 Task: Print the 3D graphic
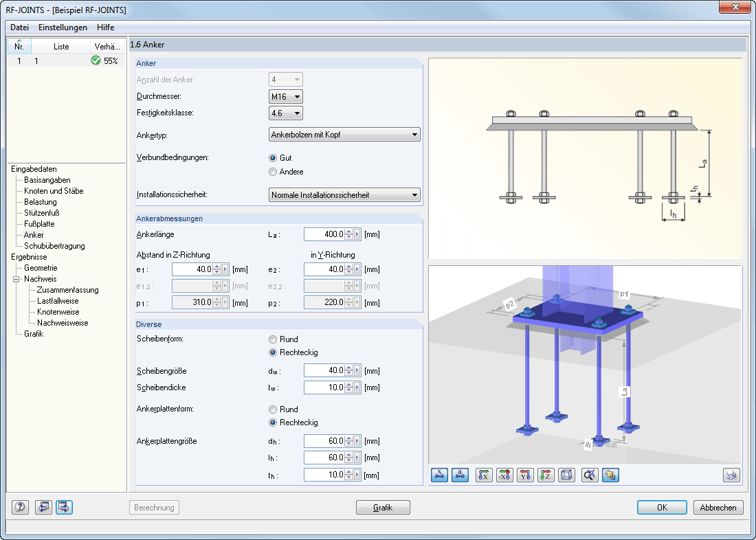coord(731,475)
